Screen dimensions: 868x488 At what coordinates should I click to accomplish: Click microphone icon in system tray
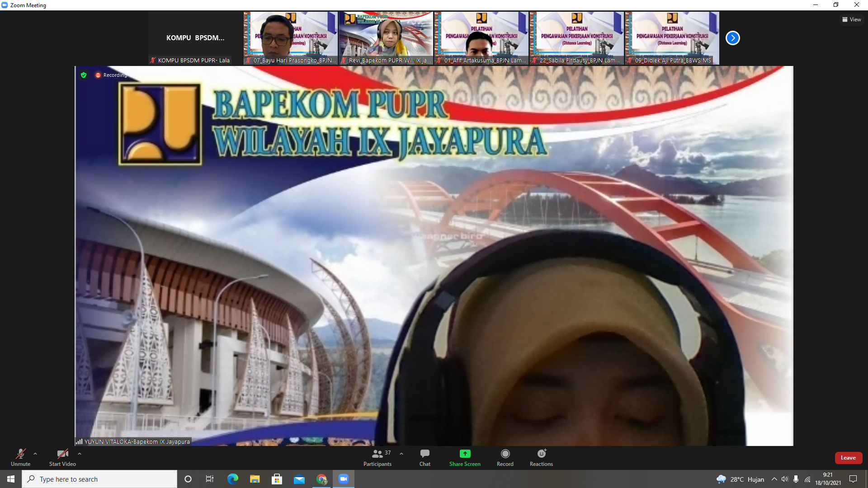(x=796, y=479)
